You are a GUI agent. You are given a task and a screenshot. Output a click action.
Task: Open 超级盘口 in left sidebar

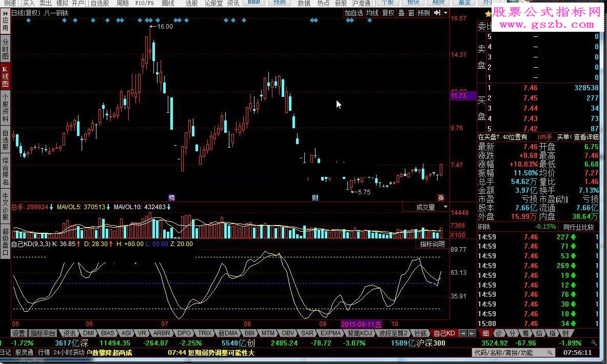(x=6, y=241)
